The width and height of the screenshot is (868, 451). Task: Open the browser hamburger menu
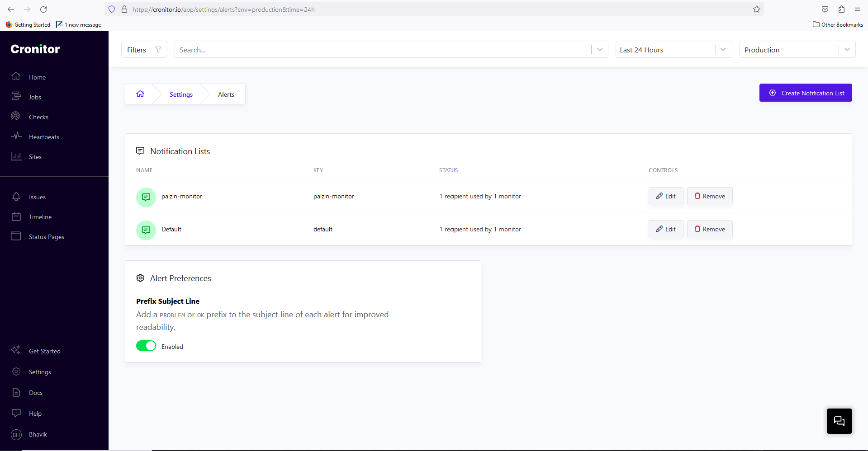[858, 9]
